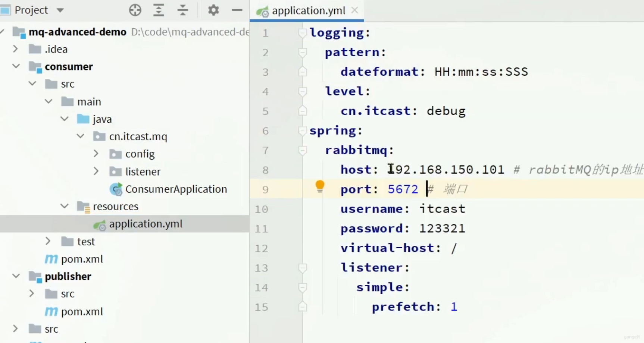This screenshot has width=644, height=343.
Task: Click the cn.itcast.mq package icon
Action: tap(99, 136)
